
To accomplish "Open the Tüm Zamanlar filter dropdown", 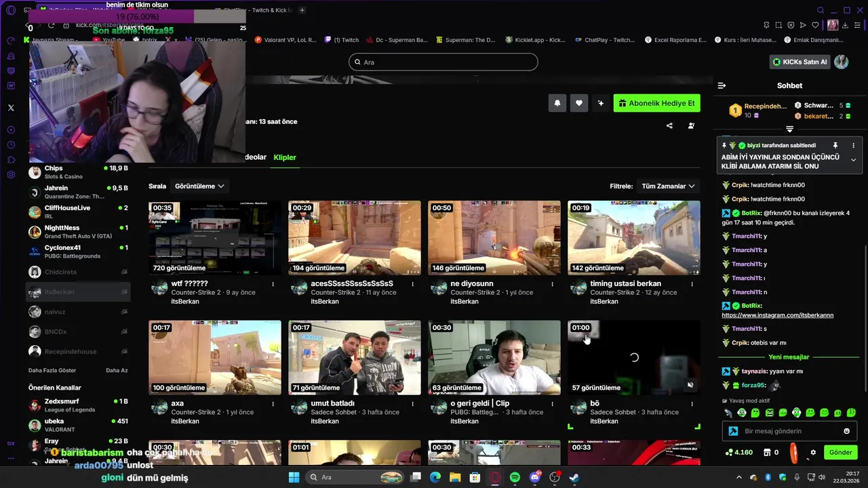I will [x=668, y=186].
